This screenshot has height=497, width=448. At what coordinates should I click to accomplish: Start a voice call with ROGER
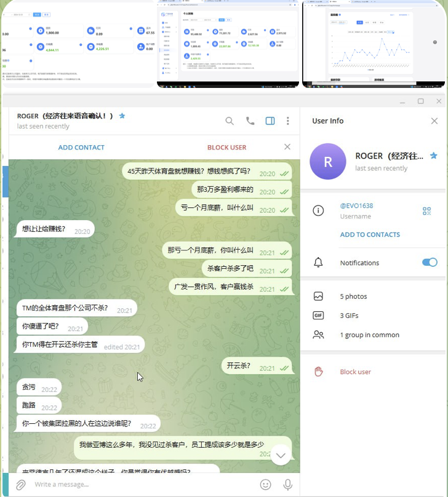250,121
